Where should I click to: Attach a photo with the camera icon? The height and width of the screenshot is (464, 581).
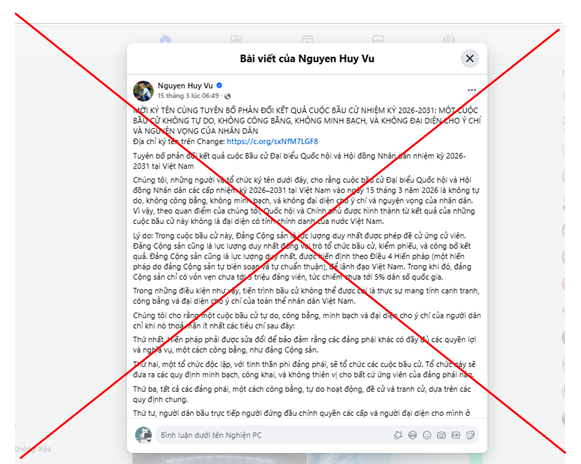[441, 435]
